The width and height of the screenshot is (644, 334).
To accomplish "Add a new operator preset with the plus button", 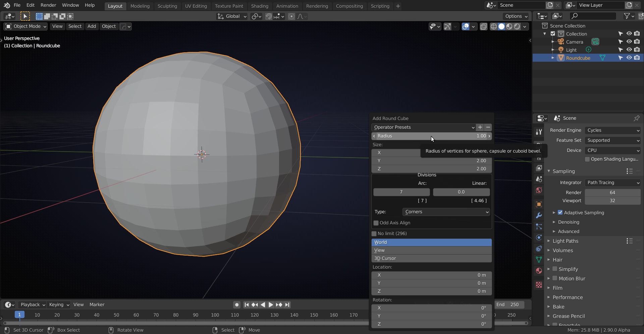I will click(x=480, y=127).
